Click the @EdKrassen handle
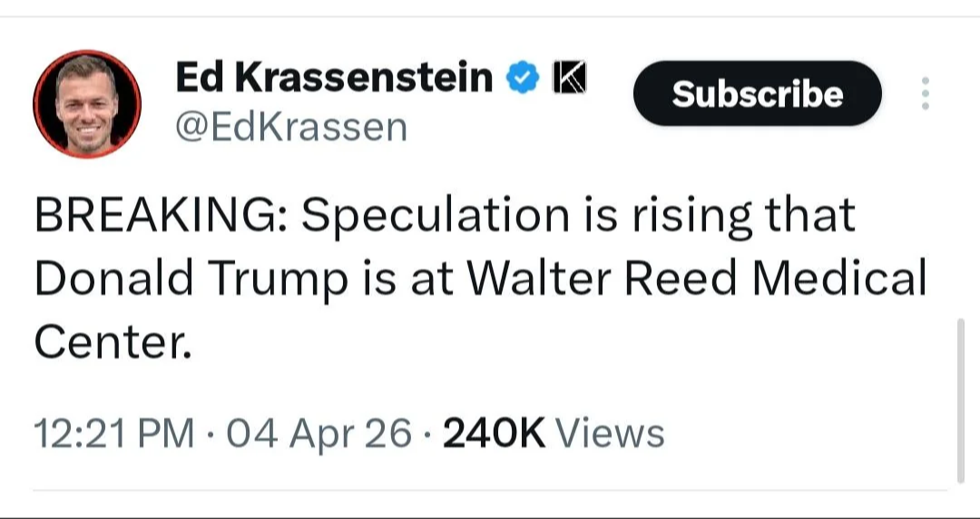Viewport: 980px width, 519px height. pos(290,128)
